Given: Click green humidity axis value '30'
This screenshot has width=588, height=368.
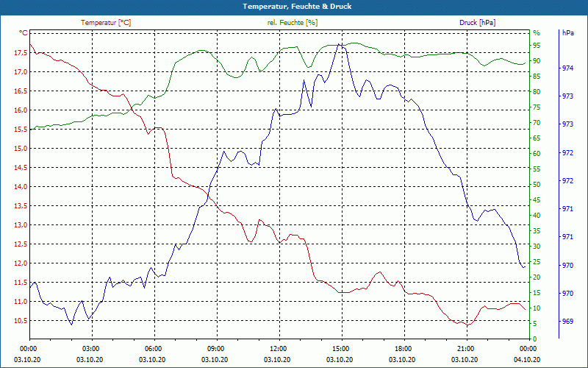Looking at the screenshot, I should click(x=537, y=247).
